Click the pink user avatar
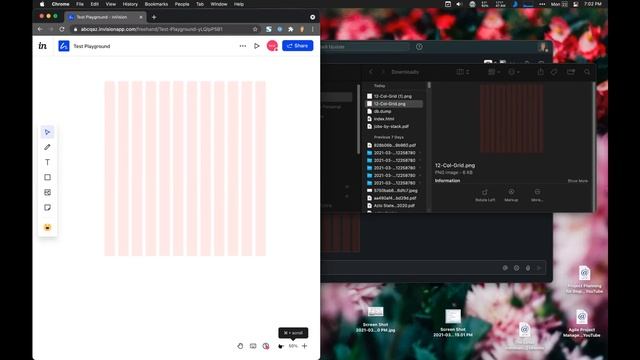 coord(272,46)
